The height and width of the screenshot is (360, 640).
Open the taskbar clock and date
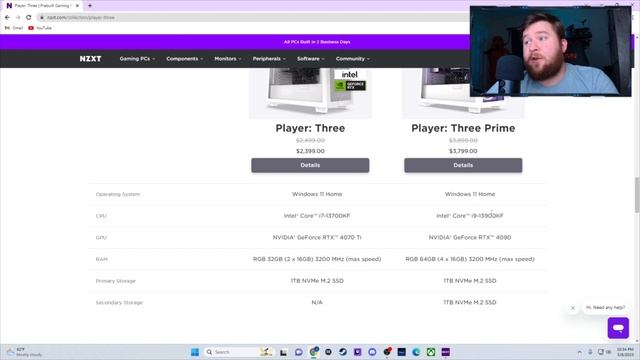625,352
